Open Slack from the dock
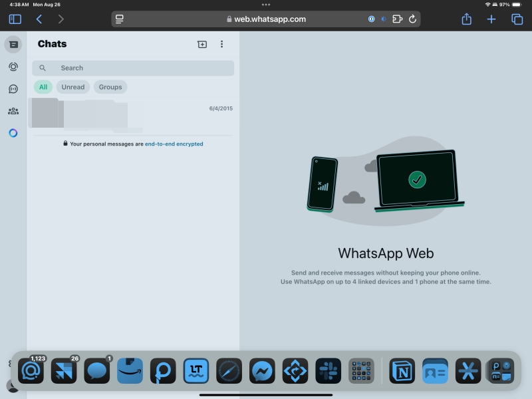Screen dimensions: 532x399 point(329,370)
